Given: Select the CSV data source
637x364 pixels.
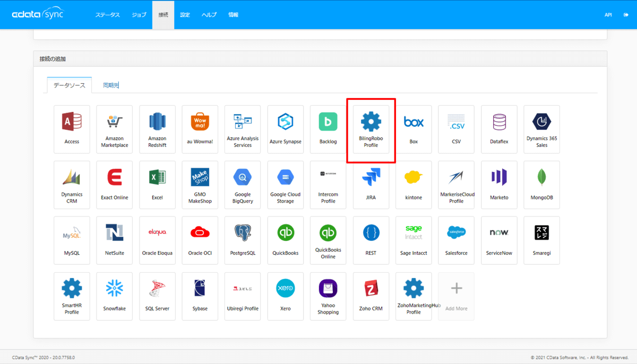Looking at the screenshot, I should point(457,129).
